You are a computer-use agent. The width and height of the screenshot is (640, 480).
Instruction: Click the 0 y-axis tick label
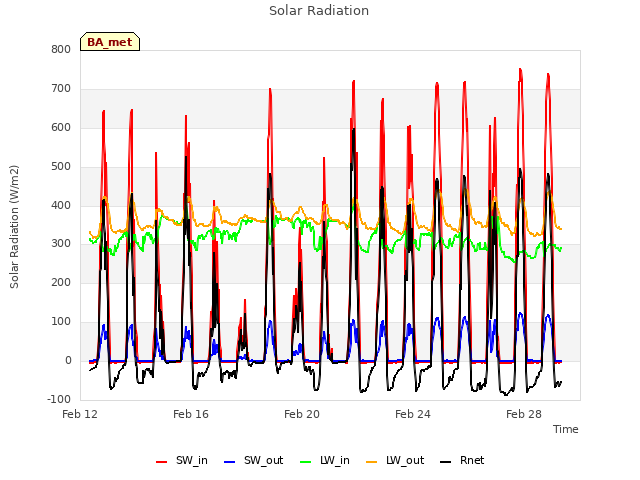tap(68, 361)
